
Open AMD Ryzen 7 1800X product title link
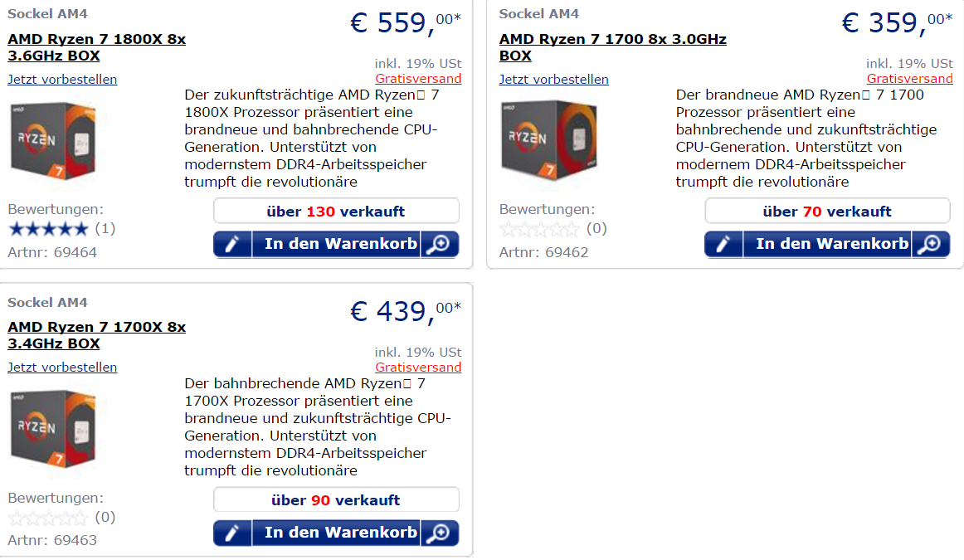pos(96,47)
